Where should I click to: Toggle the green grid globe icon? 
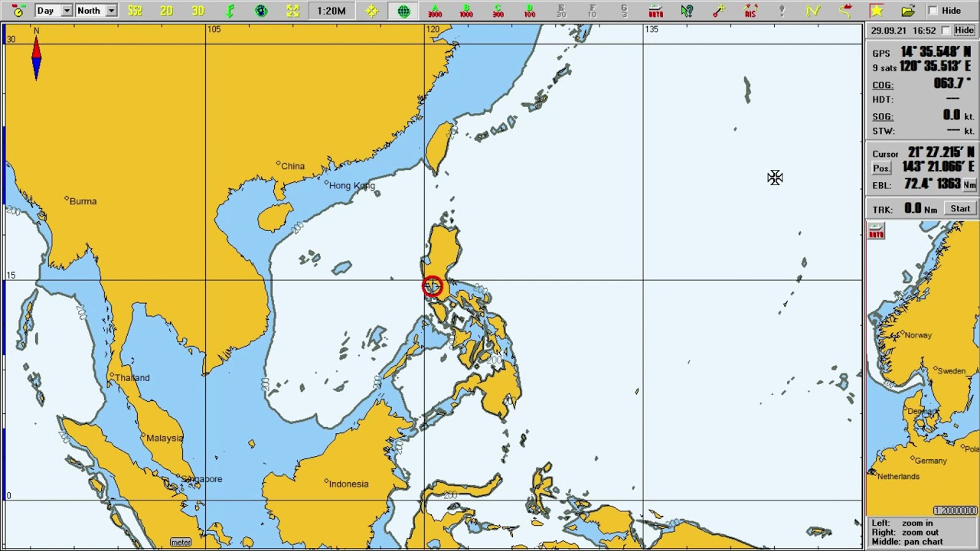(403, 11)
